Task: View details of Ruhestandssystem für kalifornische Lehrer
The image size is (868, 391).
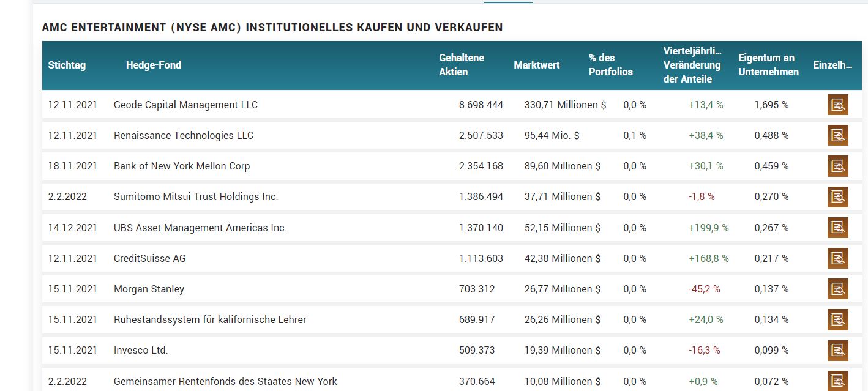Action: tap(838, 319)
